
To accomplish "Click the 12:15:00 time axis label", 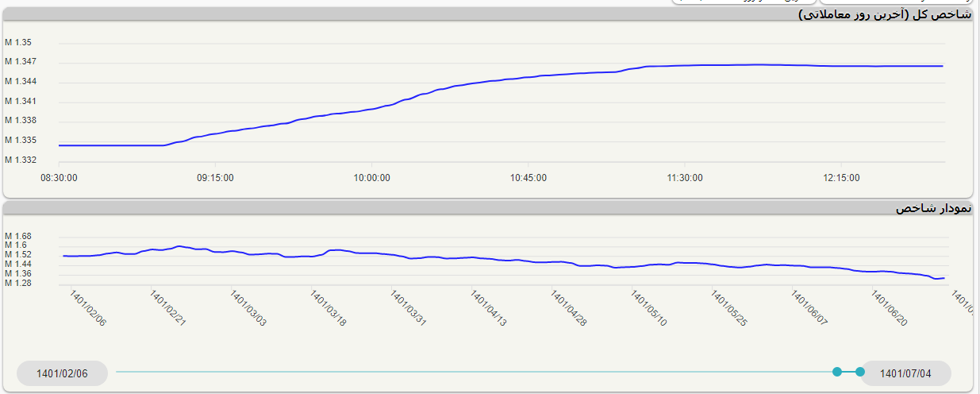I will 841,178.
